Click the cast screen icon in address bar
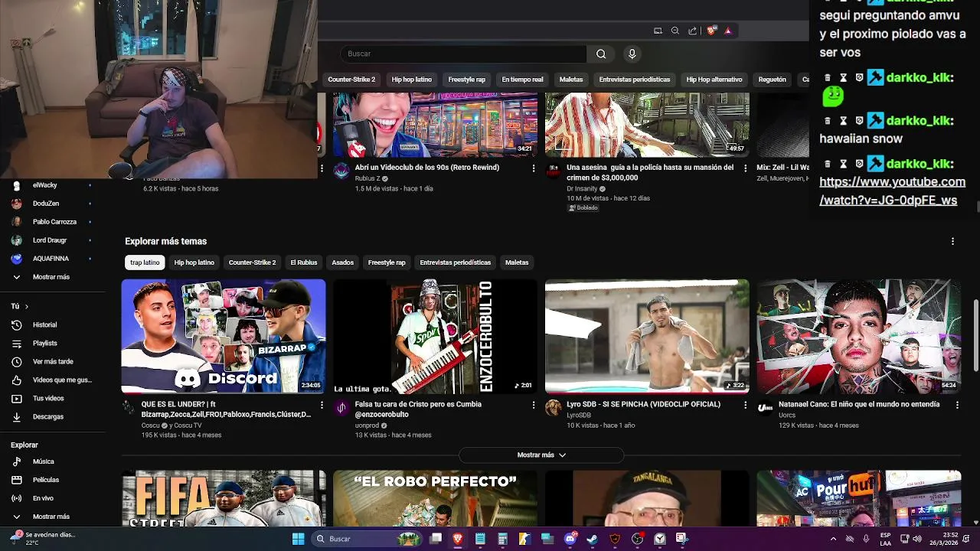980x551 pixels. [658, 31]
